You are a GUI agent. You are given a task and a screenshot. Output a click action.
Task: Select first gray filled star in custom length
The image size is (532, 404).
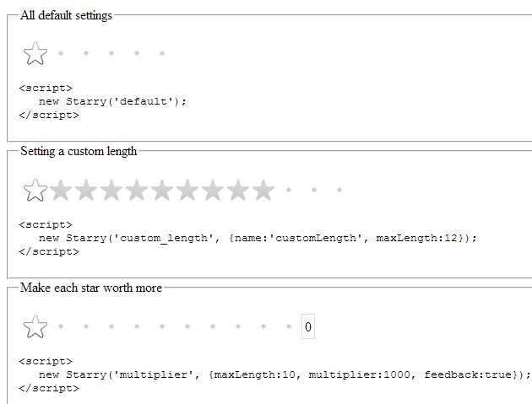pos(60,191)
